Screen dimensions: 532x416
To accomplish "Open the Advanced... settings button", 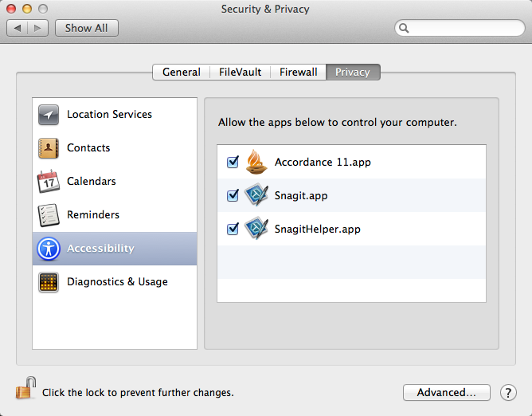I will point(446,392).
